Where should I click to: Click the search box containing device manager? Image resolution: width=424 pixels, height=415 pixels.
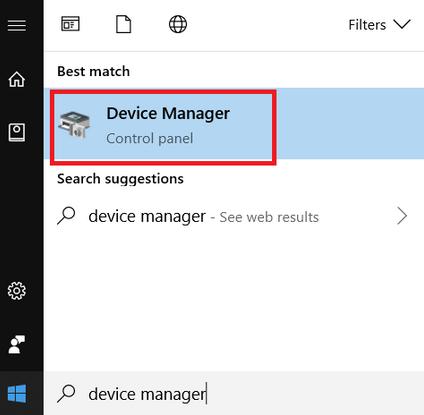click(x=234, y=393)
